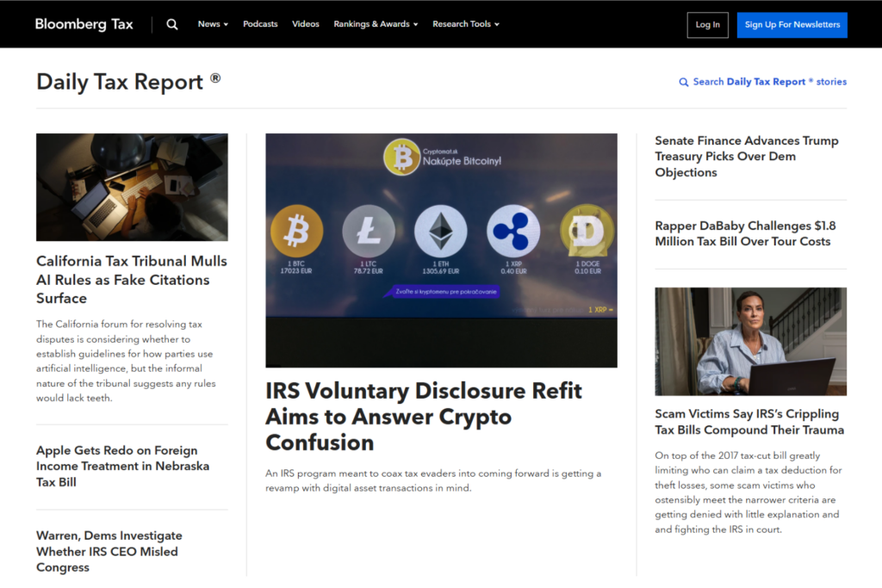Screen dimensions: 882x588
Task: Open Scam Victims Say IRS's Crippling article
Action: pos(749,422)
